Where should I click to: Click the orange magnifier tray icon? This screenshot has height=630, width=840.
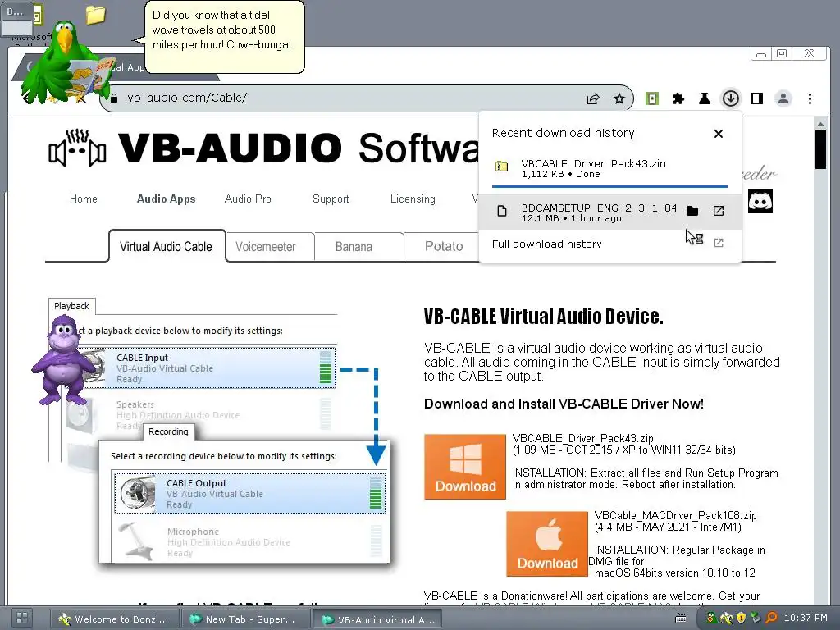pyautogui.click(x=771, y=618)
